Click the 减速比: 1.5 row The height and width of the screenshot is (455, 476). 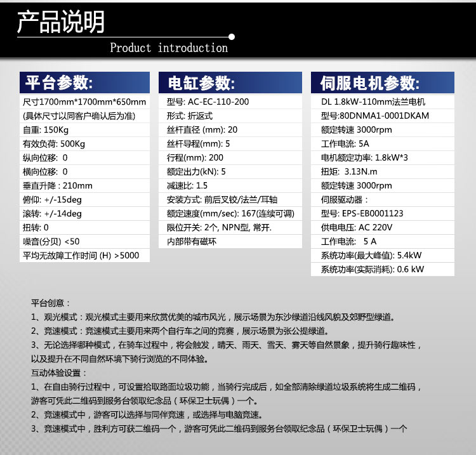coord(187,185)
